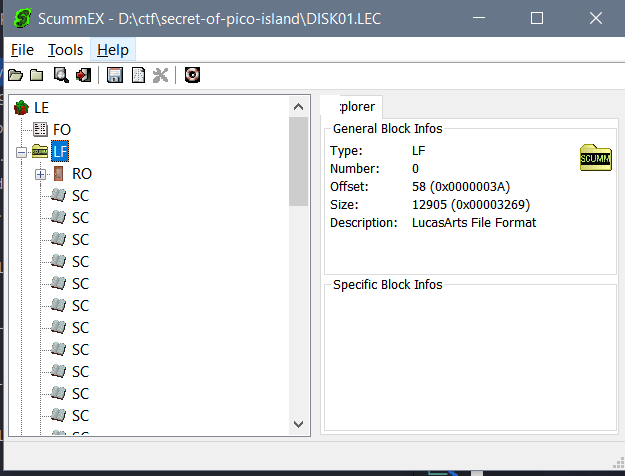
Task: Collapse the LF tree node
Action: 20,152
